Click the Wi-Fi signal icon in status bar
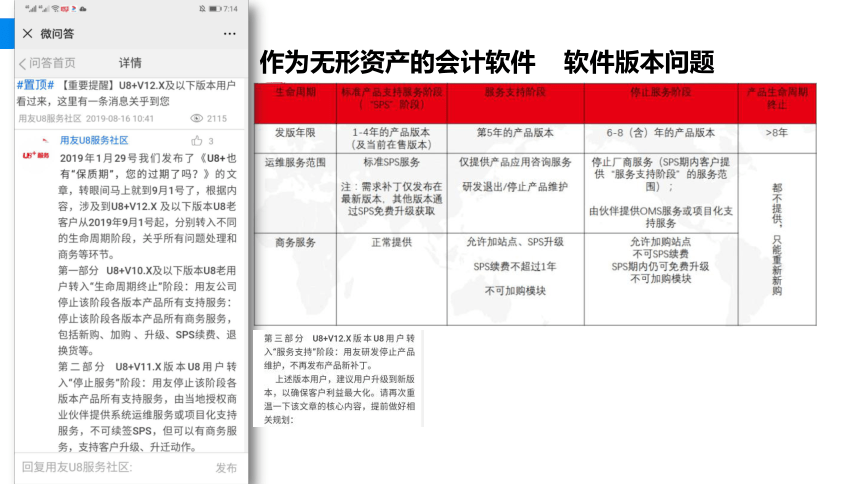Screen dimensions: 860x484 point(55,9)
